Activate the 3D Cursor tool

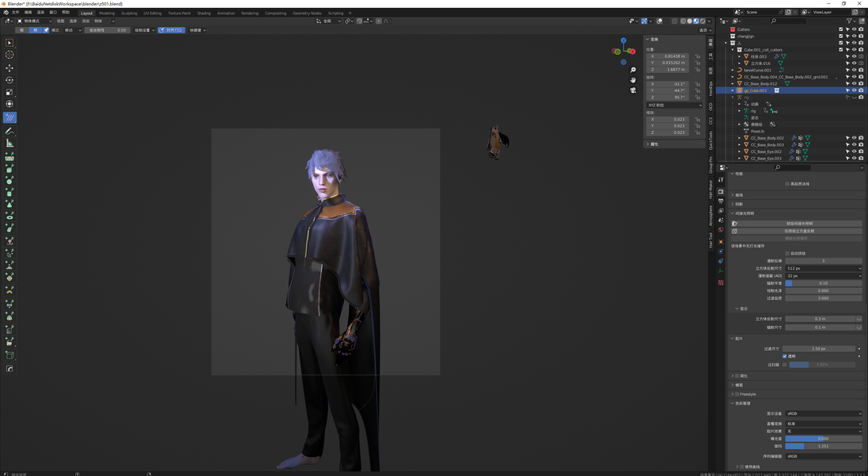(10, 54)
